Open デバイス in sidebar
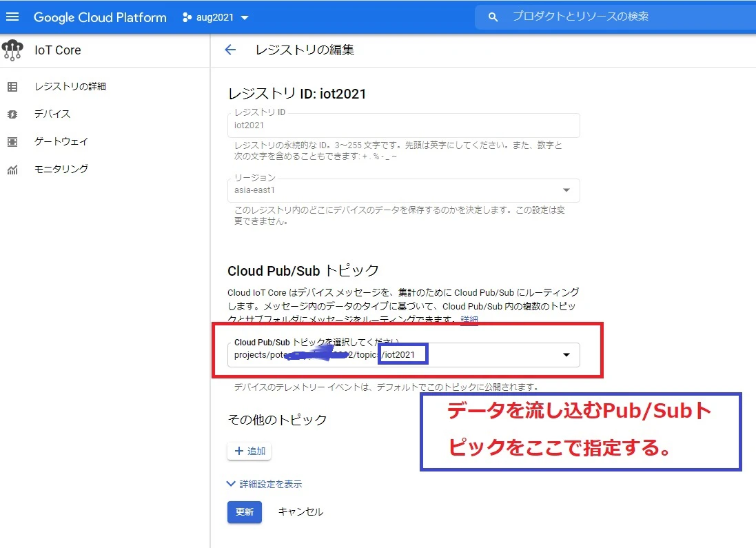Screen dimensions: 756x548 click(52, 114)
